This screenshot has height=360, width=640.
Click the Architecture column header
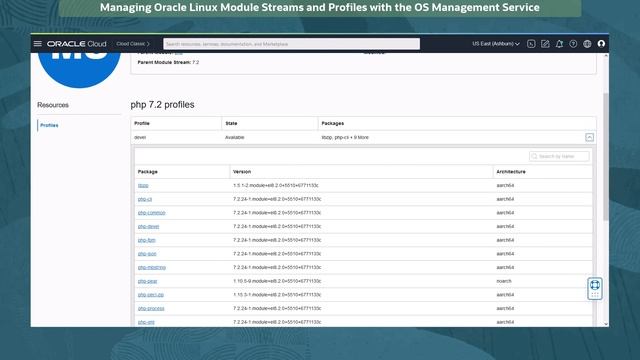pyautogui.click(x=511, y=172)
